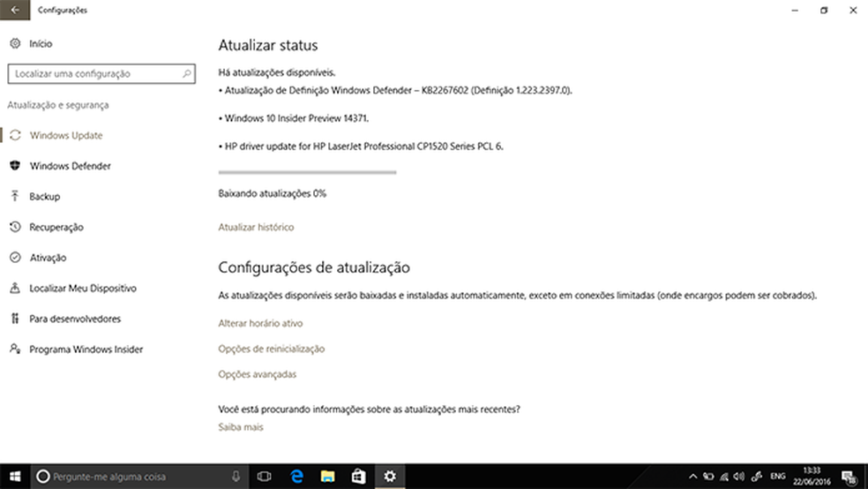The height and width of the screenshot is (489, 868).
Task: Open Opções avançadas link
Action: pyautogui.click(x=257, y=374)
